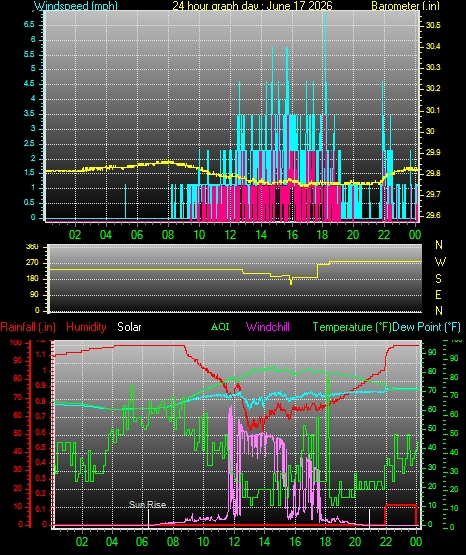This screenshot has height=555, width=466.
Task: Click the S compass letter beside the direction graph
Action: pos(438,279)
